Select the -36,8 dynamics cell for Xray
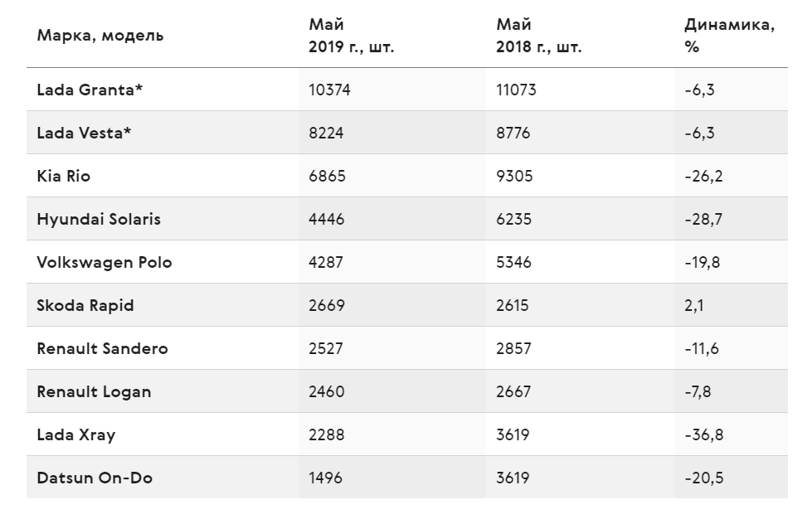Viewport: 812px width, 529px height. (704, 434)
